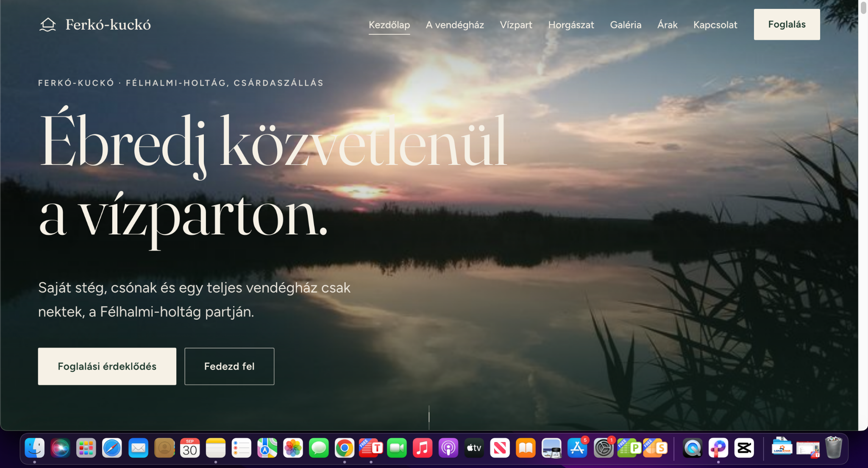Open the Photos app in the Dock
The height and width of the screenshot is (468, 868).
tap(293, 448)
